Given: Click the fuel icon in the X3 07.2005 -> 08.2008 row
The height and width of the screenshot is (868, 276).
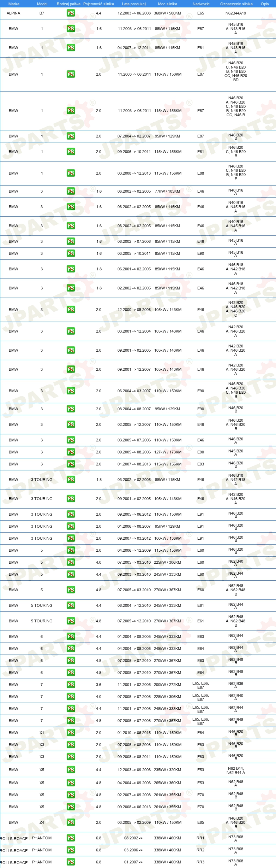Looking at the screenshot, I should (71, 745).
